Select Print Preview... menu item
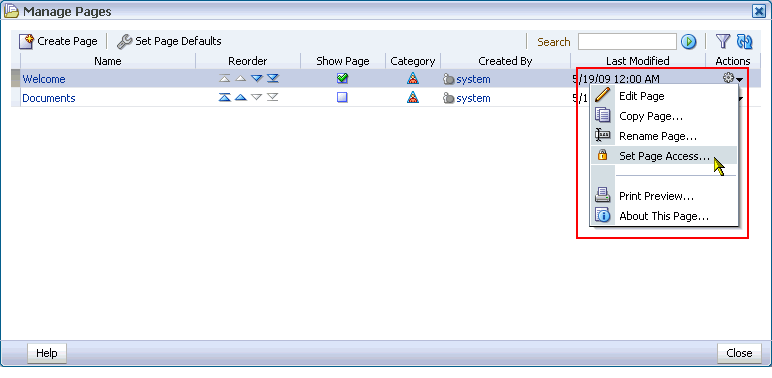 (x=664, y=196)
